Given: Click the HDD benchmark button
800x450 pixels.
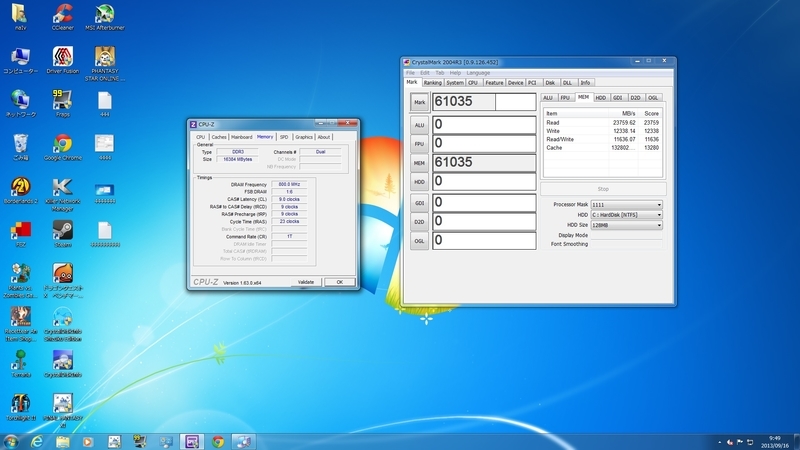Looking at the screenshot, I should coord(419,182).
